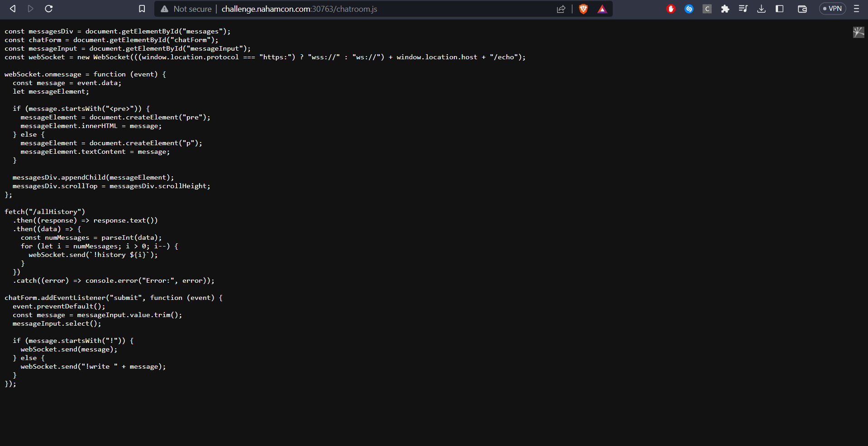
Task: Click the extension overlay icon on page
Action: tap(858, 32)
